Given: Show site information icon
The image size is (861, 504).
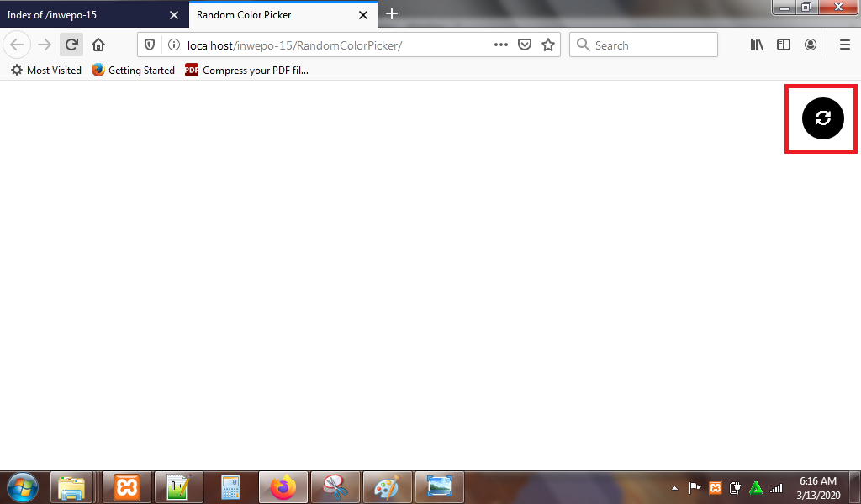Looking at the screenshot, I should tap(173, 45).
